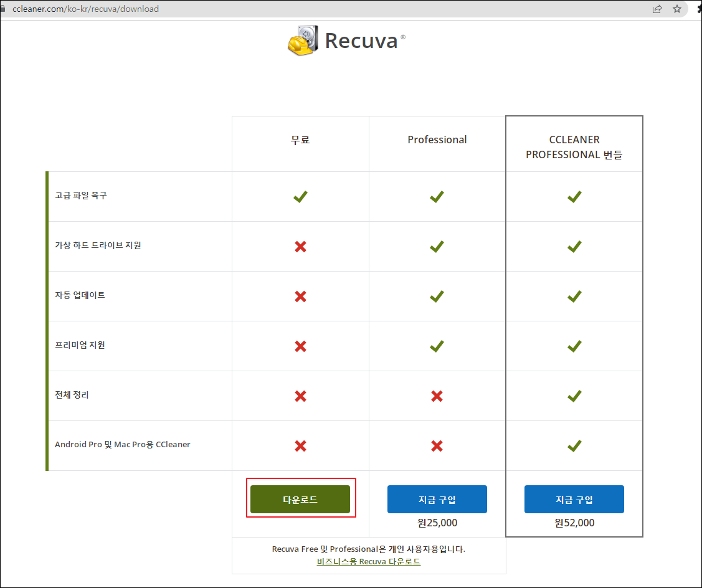This screenshot has width=702, height=588.
Task: Click CCLEANER PROFESSIONAL 번들 column header
Action: [x=574, y=147]
